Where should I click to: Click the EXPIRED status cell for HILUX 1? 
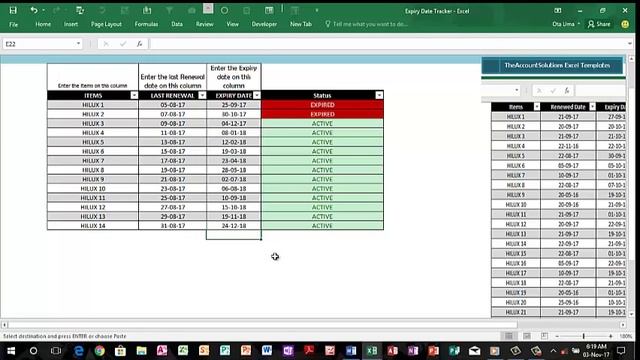[x=322, y=105]
